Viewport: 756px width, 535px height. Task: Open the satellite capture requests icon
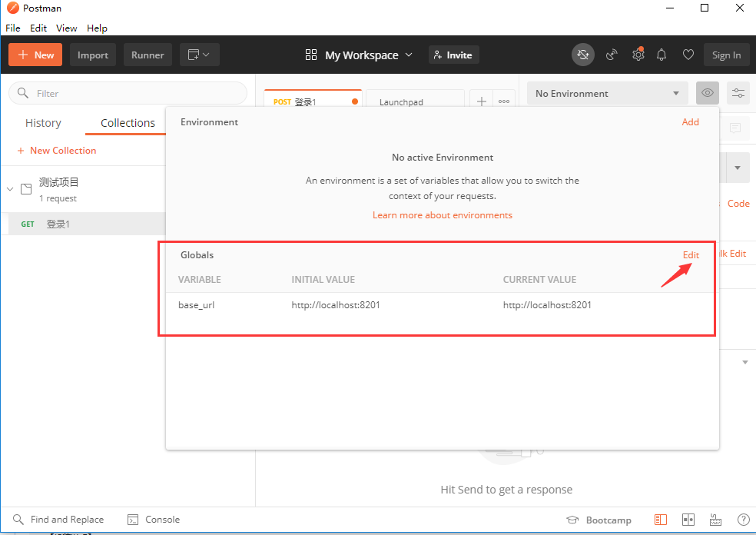pos(612,55)
